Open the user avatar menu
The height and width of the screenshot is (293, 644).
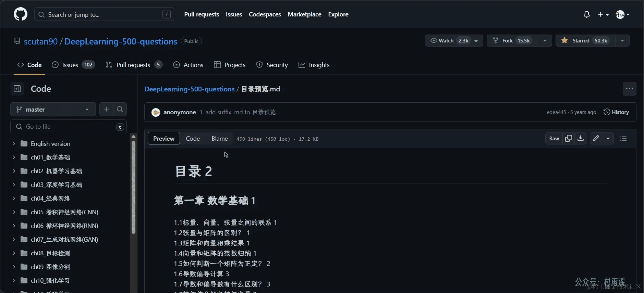pyautogui.click(x=622, y=14)
